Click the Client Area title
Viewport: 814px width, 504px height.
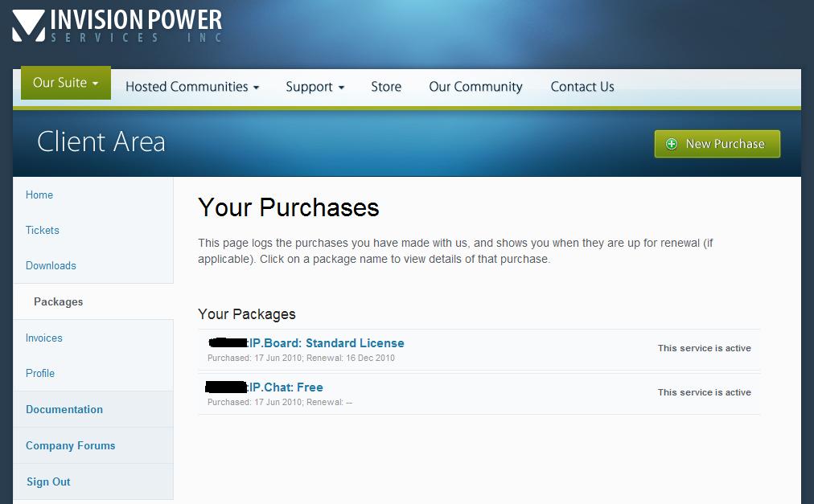(101, 141)
